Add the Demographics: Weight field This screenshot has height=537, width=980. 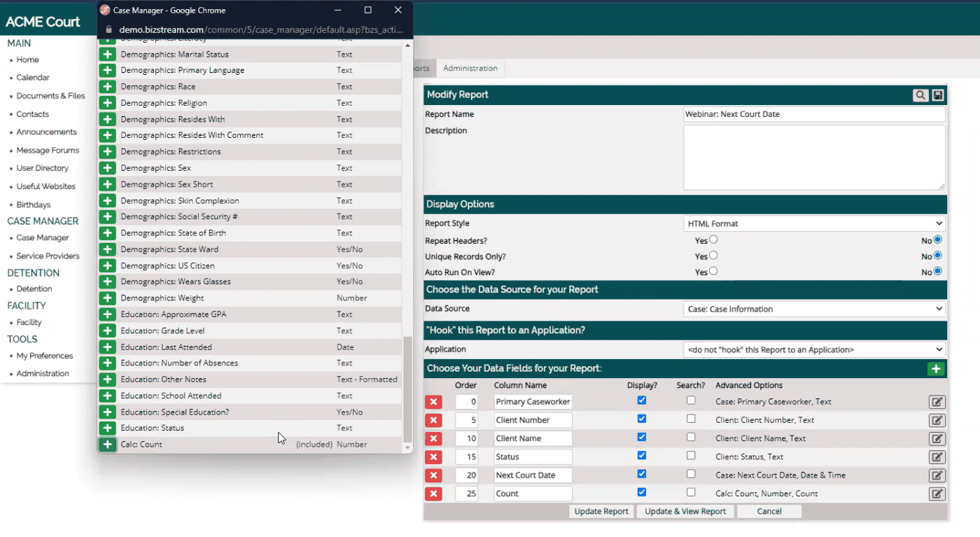[107, 298]
